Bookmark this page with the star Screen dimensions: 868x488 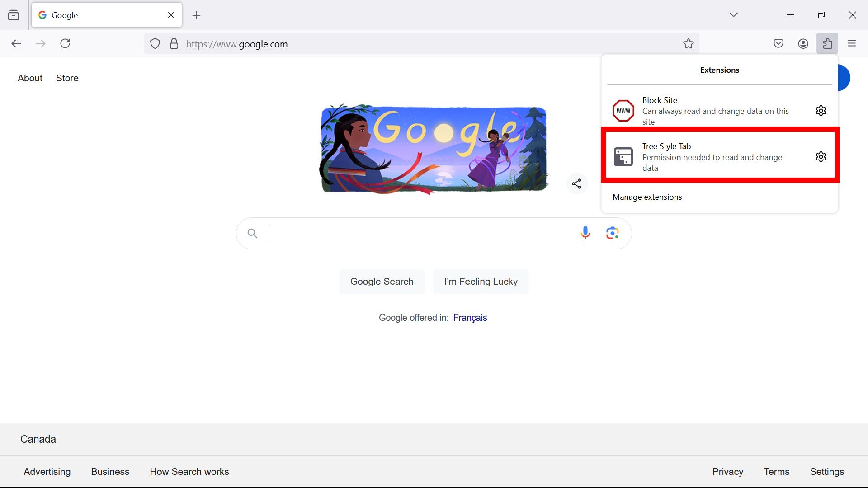688,44
